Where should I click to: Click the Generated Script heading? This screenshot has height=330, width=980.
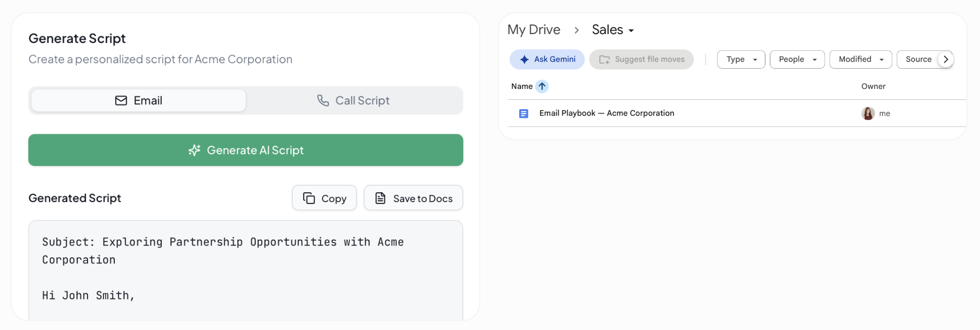click(x=75, y=198)
